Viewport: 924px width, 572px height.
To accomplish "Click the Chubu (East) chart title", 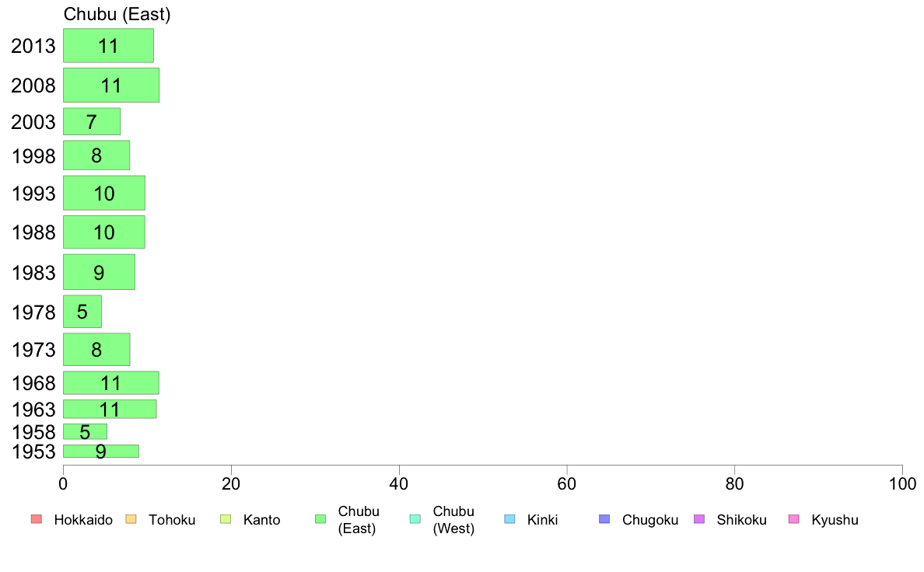I will coord(117,14).
